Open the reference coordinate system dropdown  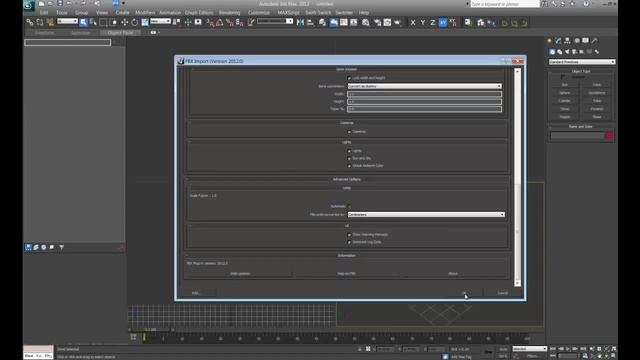tap(160, 21)
